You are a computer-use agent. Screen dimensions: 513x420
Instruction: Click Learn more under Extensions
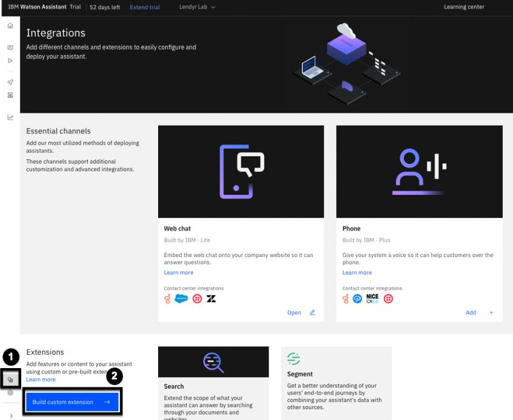(41, 380)
